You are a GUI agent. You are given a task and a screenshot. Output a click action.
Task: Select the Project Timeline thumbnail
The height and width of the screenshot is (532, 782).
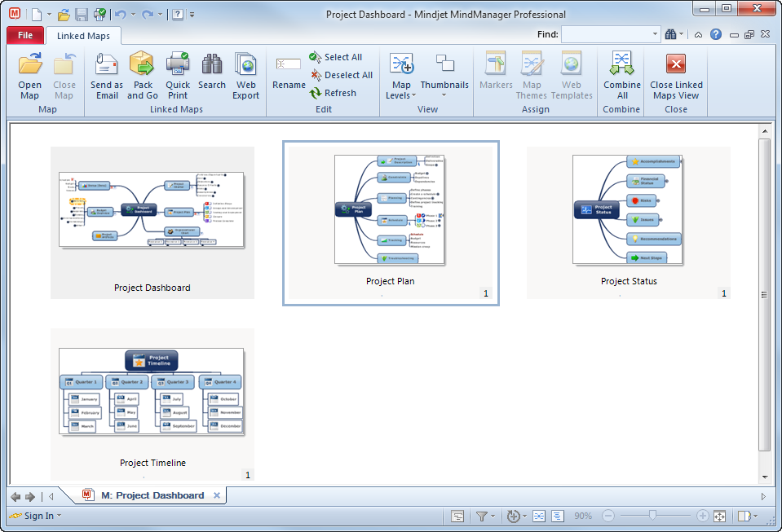pyautogui.click(x=152, y=404)
